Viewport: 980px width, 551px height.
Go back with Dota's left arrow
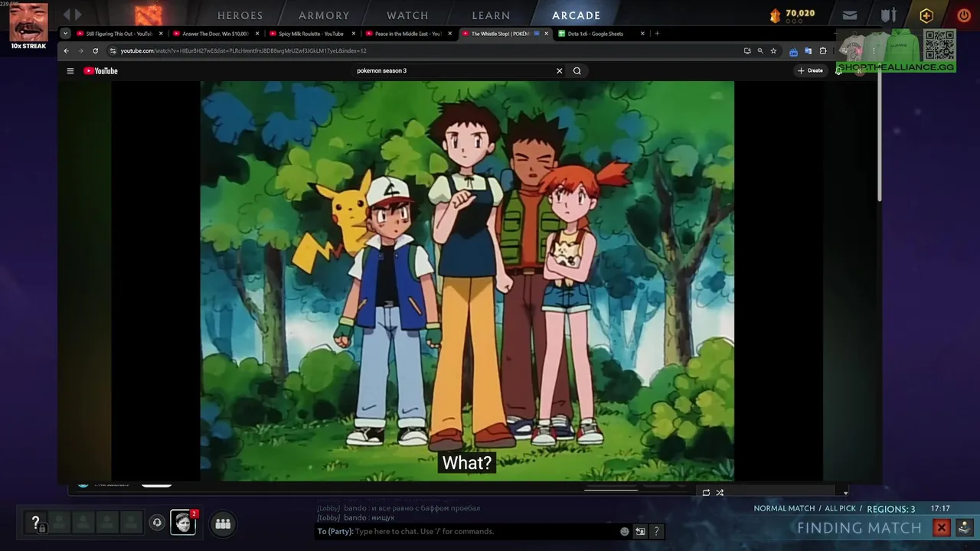pyautogui.click(x=67, y=15)
